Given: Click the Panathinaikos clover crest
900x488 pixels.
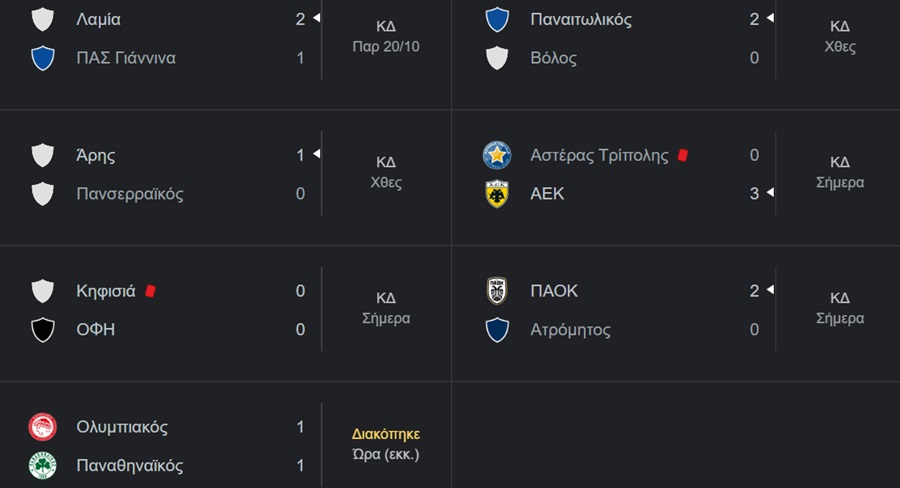Looking at the screenshot, I should [x=42, y=465].
